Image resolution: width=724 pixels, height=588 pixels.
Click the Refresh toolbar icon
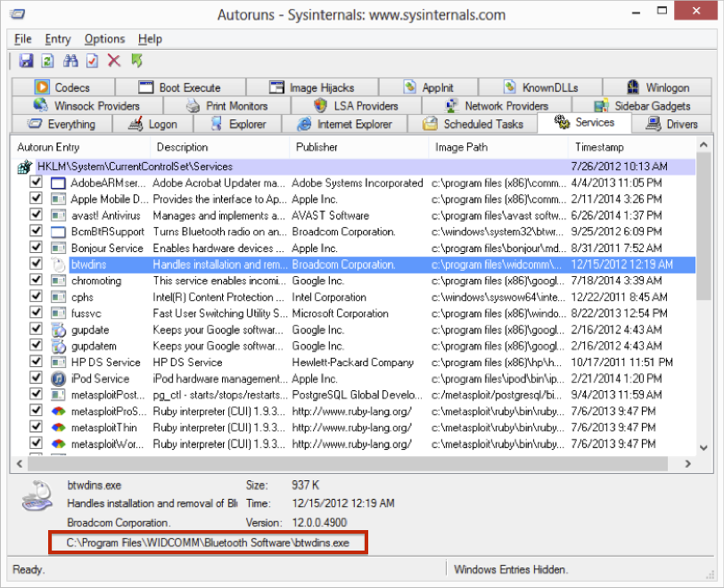tap(47, 61)
